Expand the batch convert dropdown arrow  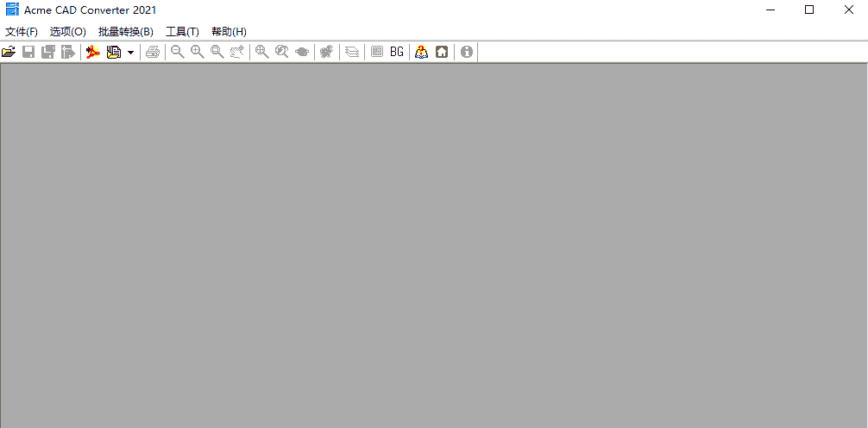click(x=130, y=52)
